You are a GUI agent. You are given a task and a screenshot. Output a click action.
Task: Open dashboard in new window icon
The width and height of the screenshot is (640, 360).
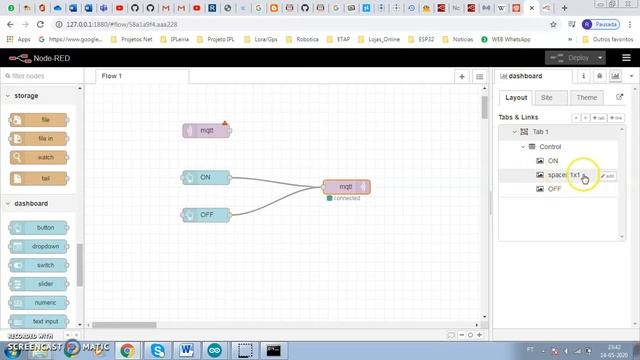coord(619,97)
